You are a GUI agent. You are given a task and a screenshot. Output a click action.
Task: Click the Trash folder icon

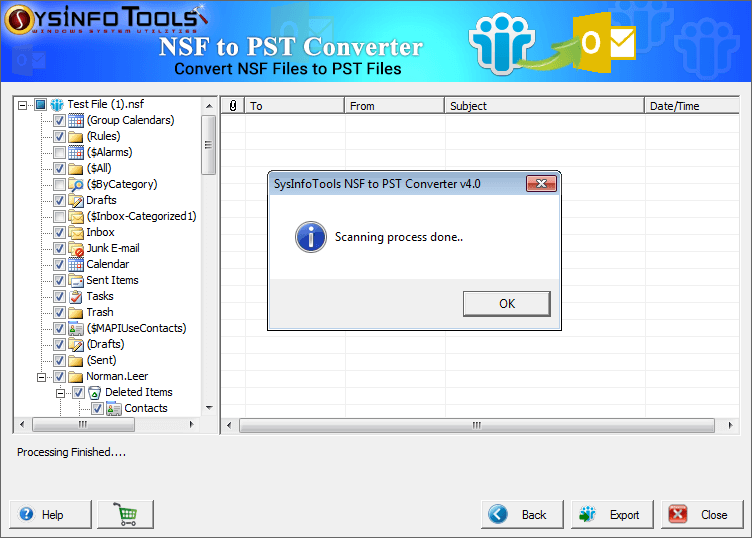76,313
